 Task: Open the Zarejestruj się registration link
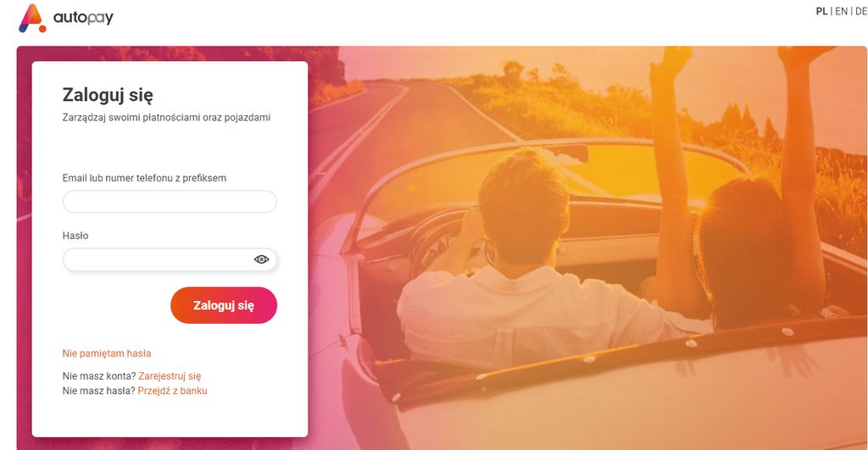170,375
